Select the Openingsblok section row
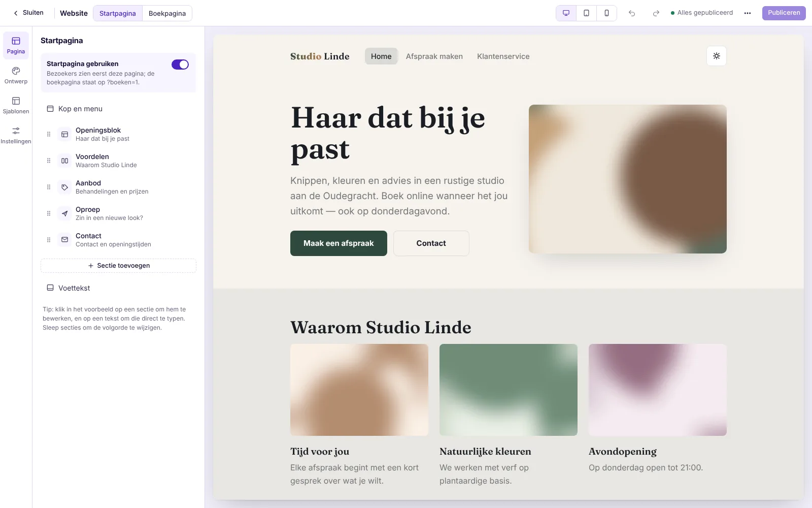 (x=118, y=134)
